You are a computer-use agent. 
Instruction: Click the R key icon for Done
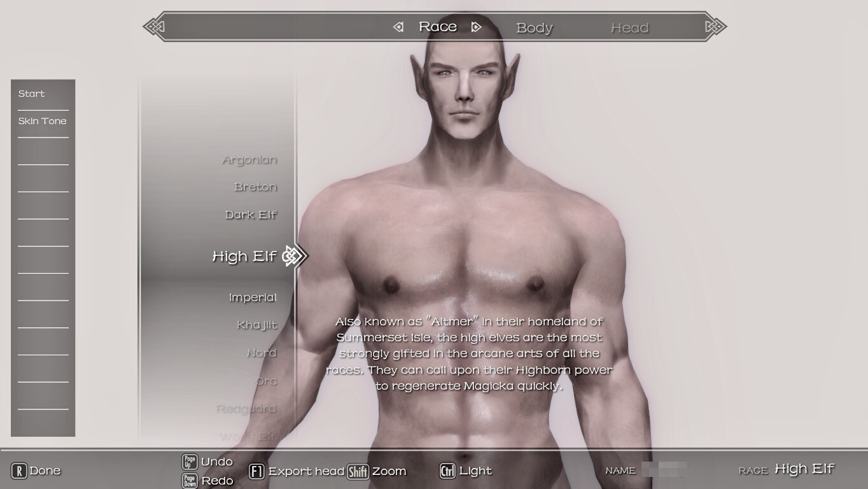tap(19, 471)
